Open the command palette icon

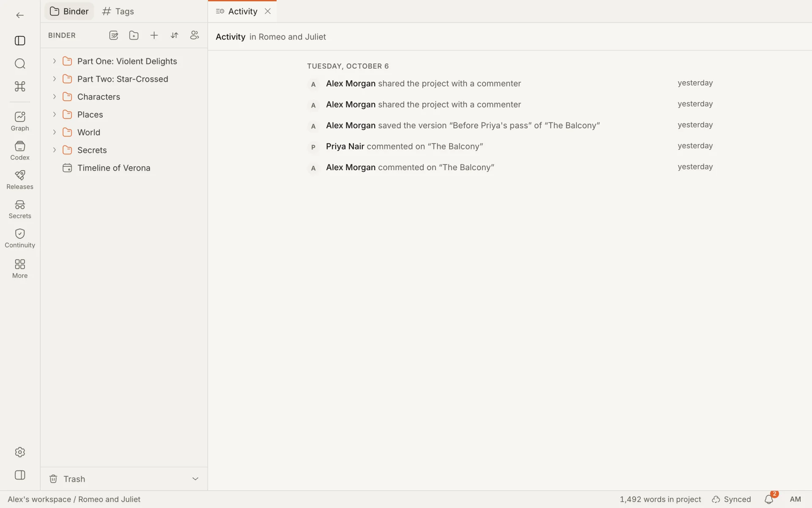coord(20,86)
